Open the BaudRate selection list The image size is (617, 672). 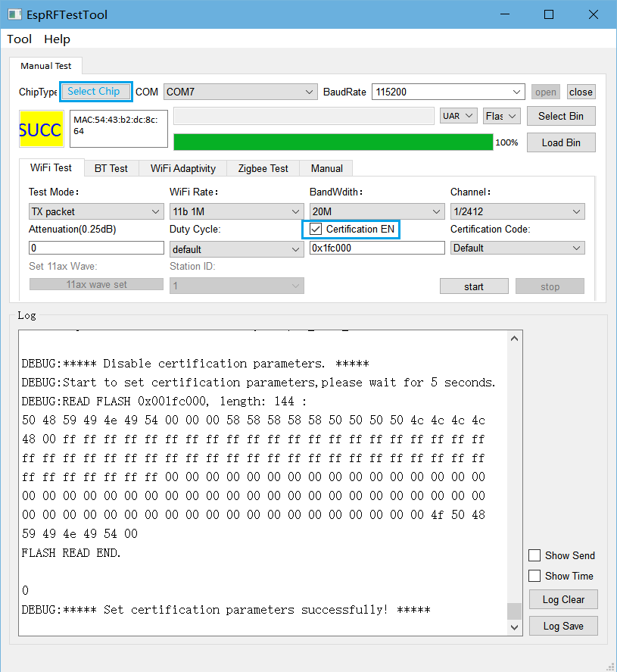click(447, 91)
